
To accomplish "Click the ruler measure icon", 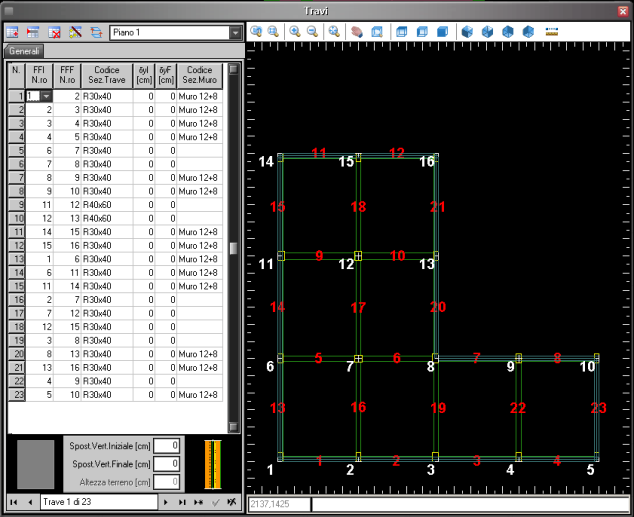I will click(552, 32).
